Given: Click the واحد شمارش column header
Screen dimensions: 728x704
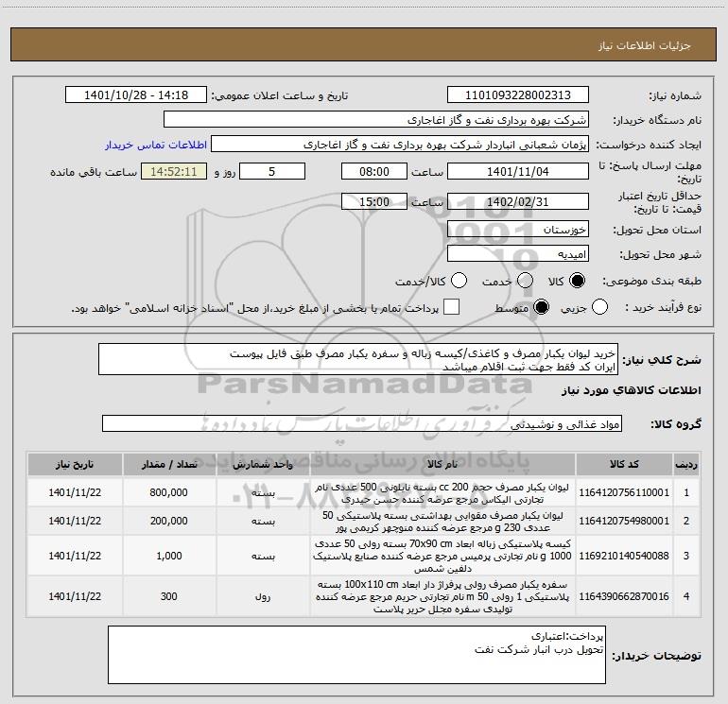Looking at the screenshot, I should pyautogui.click(x=263, y=465).
